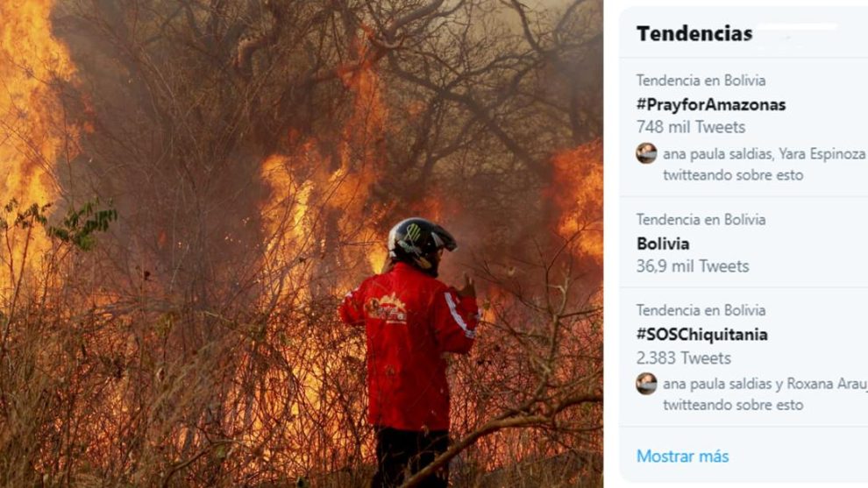Click ana paula saldias y Roxana names
This screenshot has height=488, width=868.
click(x=765, y=384)
